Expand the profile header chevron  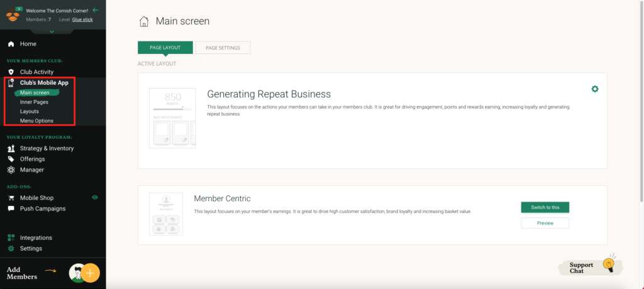(52, 31)
